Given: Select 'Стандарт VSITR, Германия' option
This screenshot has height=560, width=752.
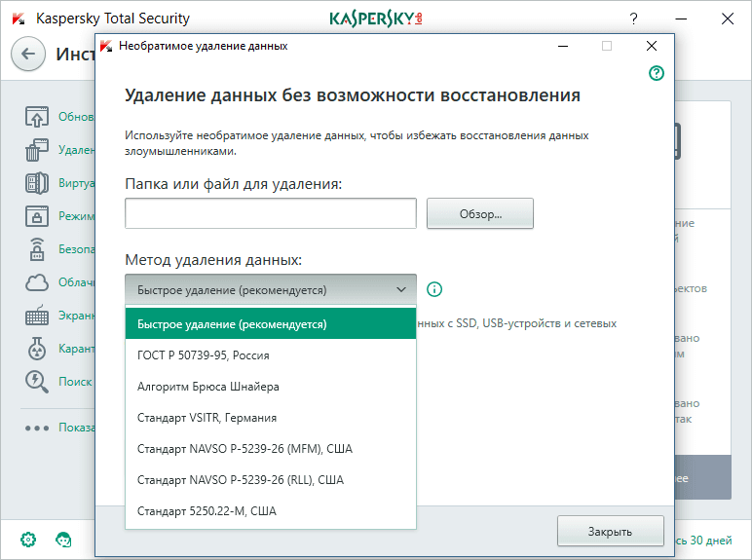Looking at the screenshot, I should tap(271, 418).
